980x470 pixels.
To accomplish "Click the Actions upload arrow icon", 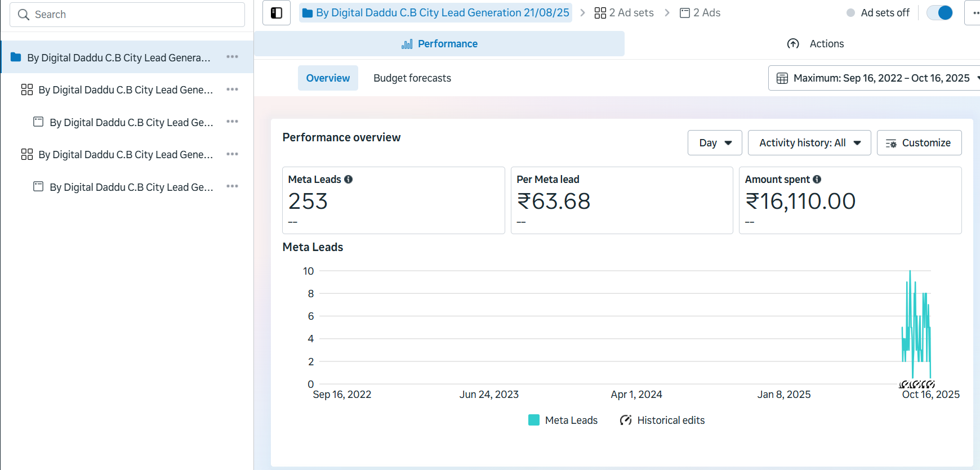I will click(793, 44).
